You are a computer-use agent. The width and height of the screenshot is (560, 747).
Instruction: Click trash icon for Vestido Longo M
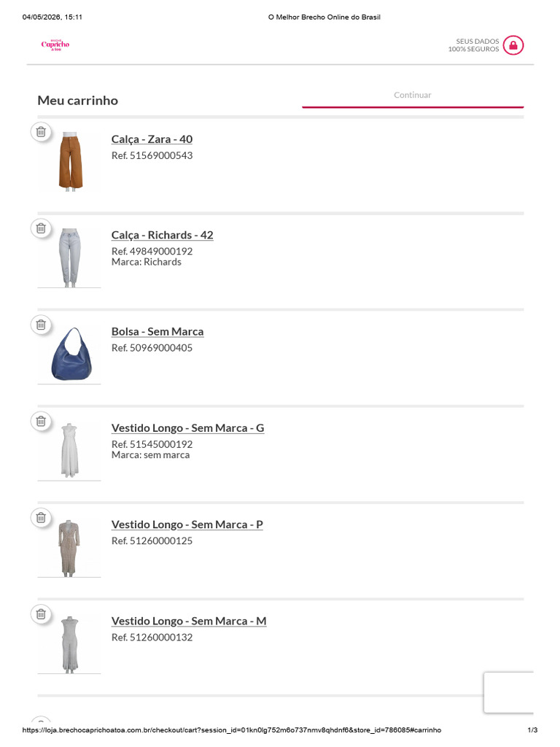tap(41, 614)
